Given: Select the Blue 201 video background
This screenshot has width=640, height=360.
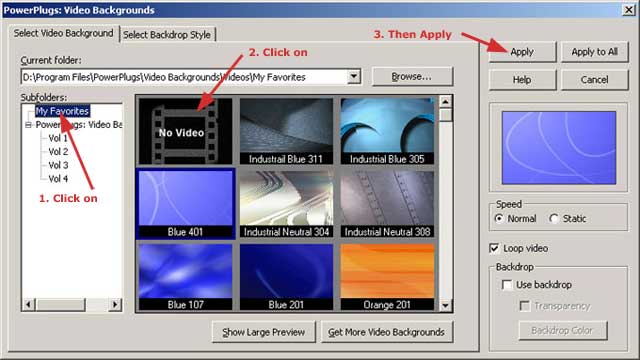Looking at the screenshot, I should (286, 277).
